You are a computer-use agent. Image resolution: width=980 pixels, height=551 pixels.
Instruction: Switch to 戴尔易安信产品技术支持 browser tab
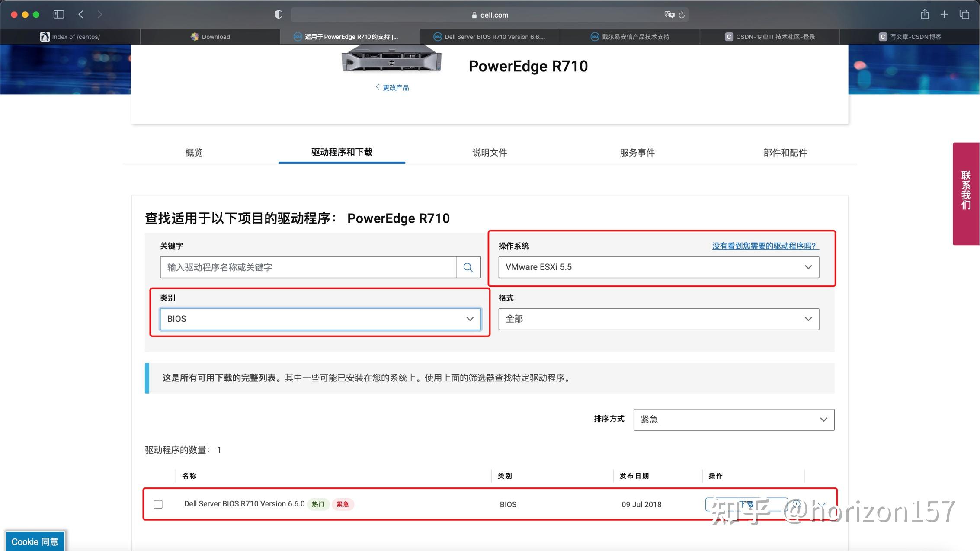pos(630,37)
